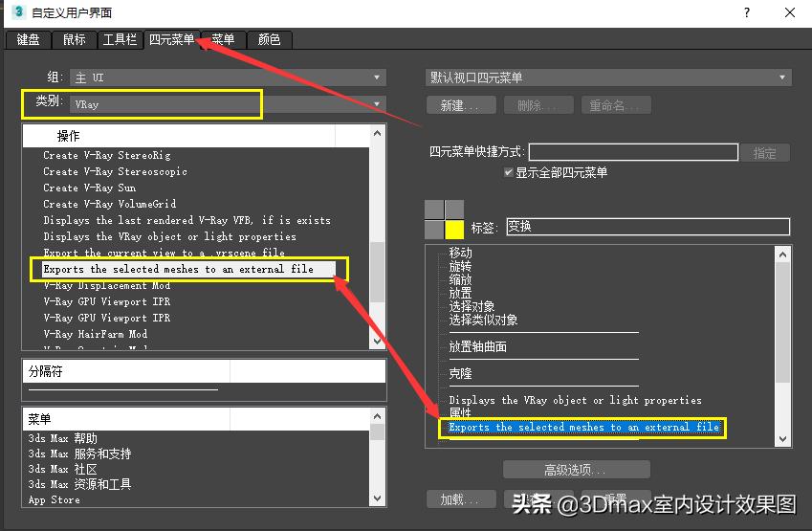Select 旋转 in the quad menu list
This screenshot has width=812, height=531.
point(460,266)
